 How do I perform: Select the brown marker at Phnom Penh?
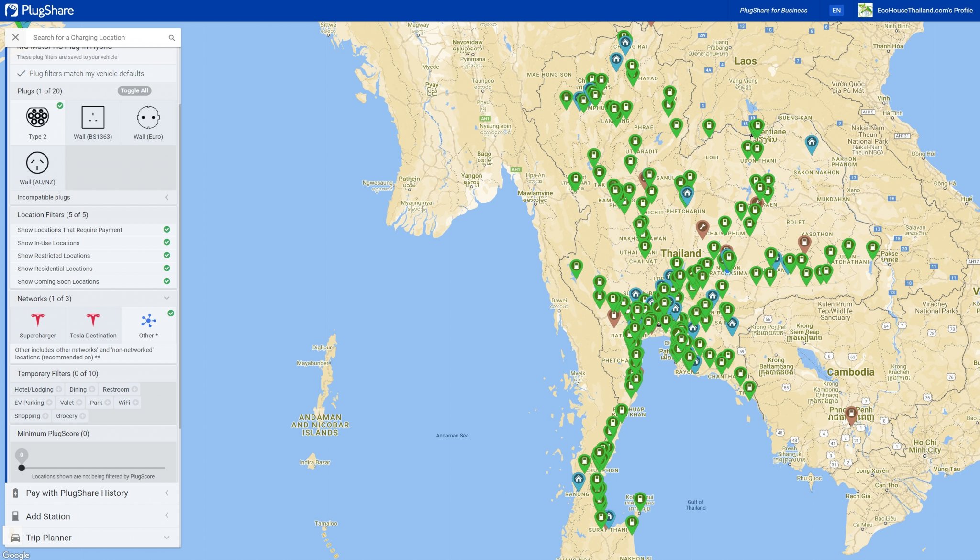(851, 414)
